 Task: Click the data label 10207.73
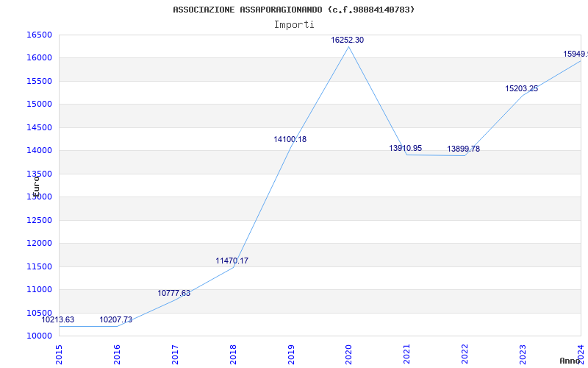116,320
